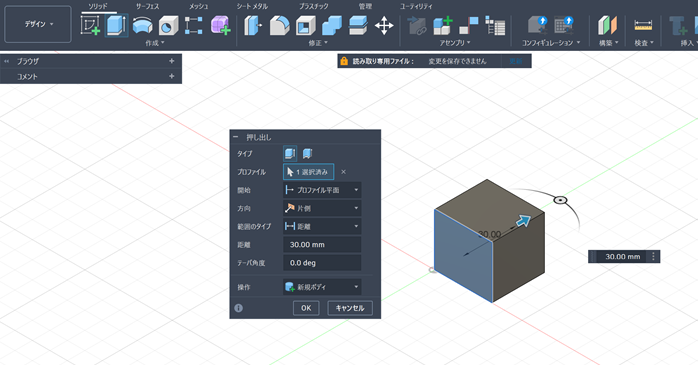Switch to the ソリッド tab
The height and width of the screenshot is (365, 698).
[98, 6]
